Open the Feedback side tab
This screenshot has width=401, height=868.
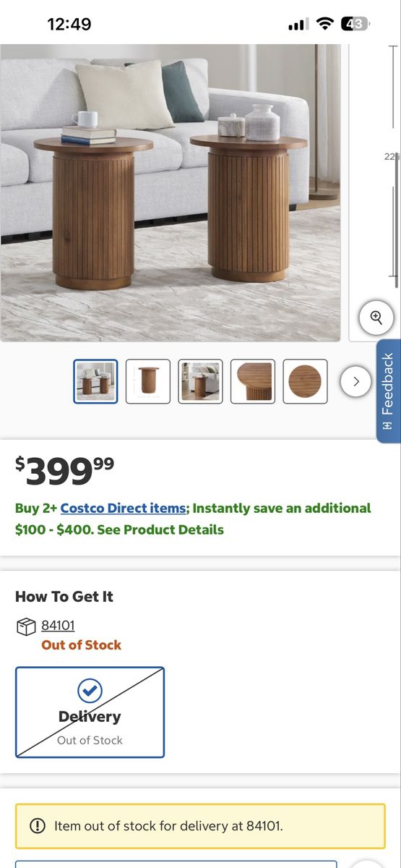(x=389, y=391)
